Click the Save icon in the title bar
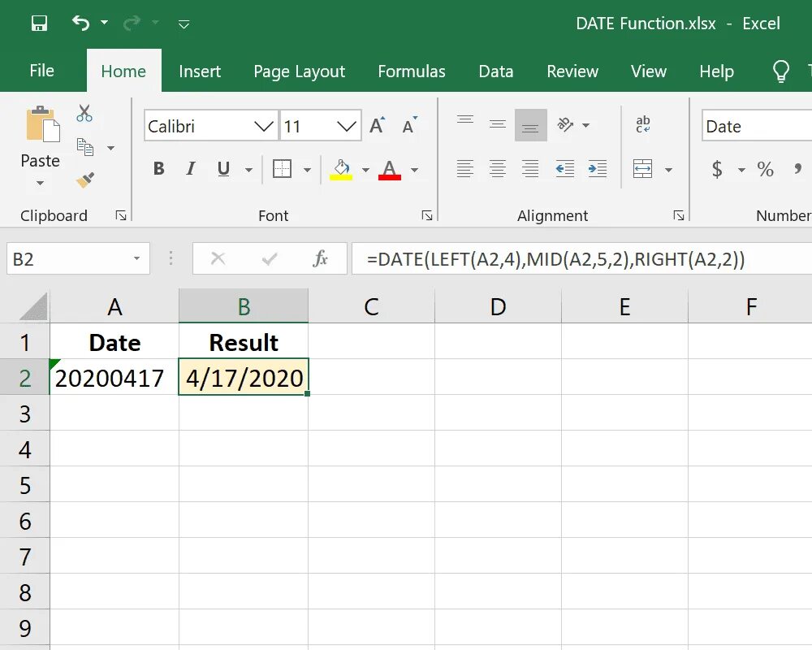The width and height of the screenshot is (812, 650). click(x=39, y=24)
